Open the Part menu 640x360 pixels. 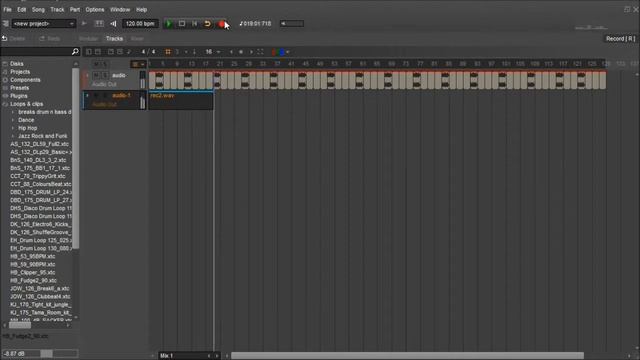[x=75, y=9]
